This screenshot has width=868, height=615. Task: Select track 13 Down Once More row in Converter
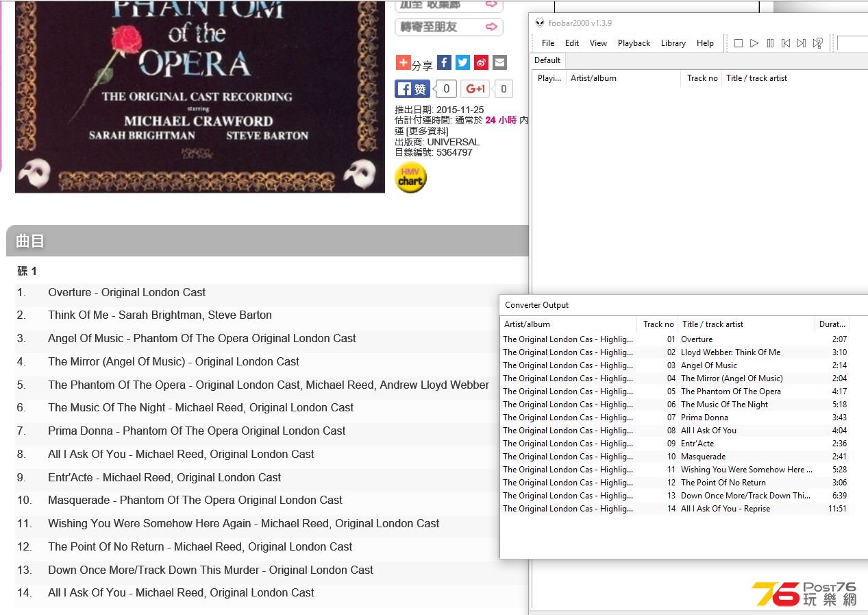pyautogui.click(x=675, y=496)
